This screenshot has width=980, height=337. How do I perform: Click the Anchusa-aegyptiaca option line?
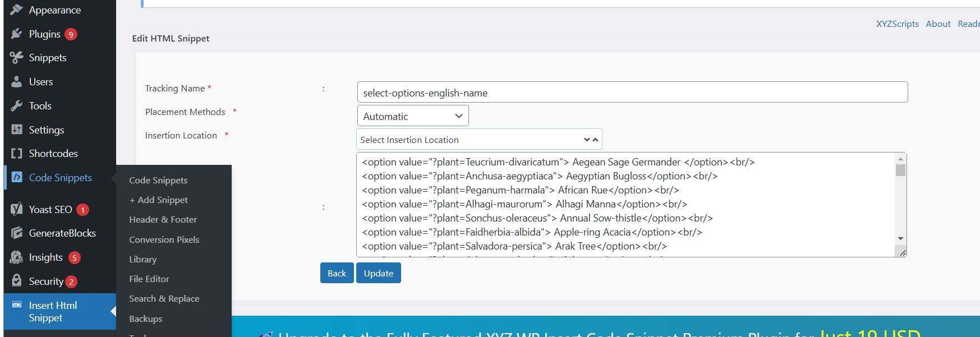click(x=540, y=176)
